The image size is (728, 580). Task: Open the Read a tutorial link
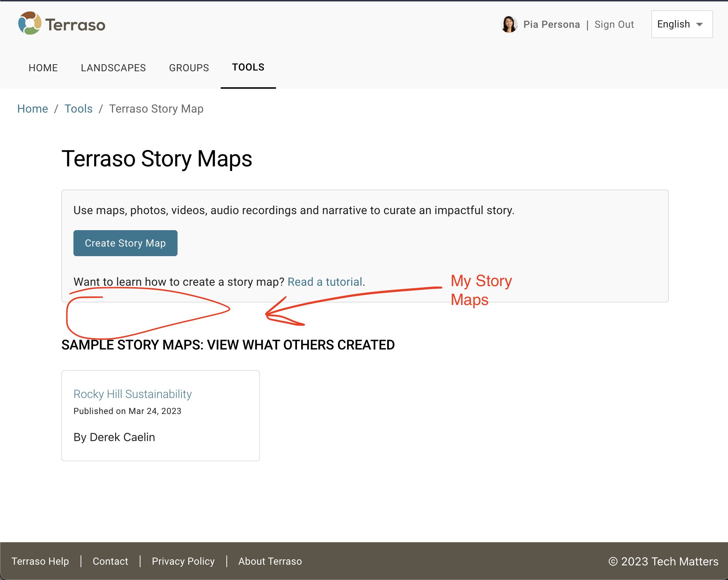tap(325, 281)
